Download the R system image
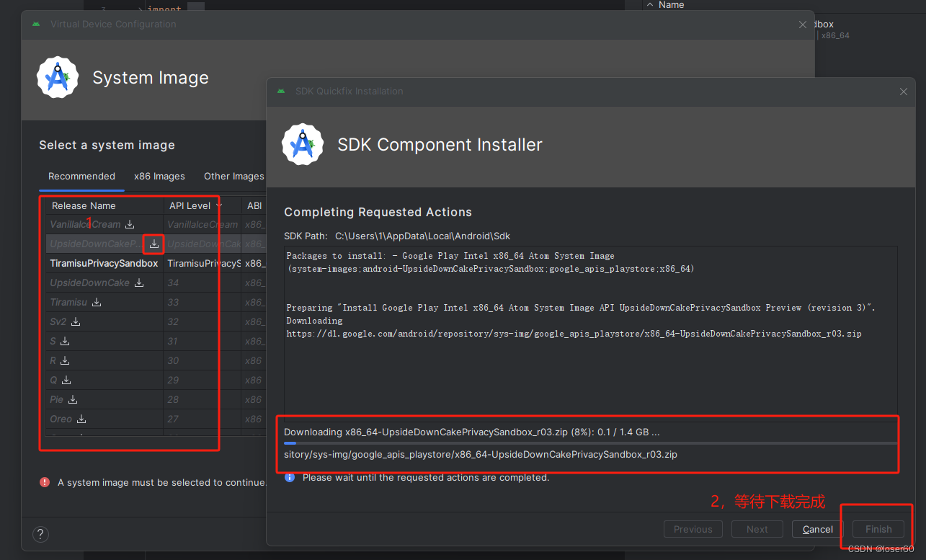The height and width of the screenshot is (560, 926). (65, 361)
